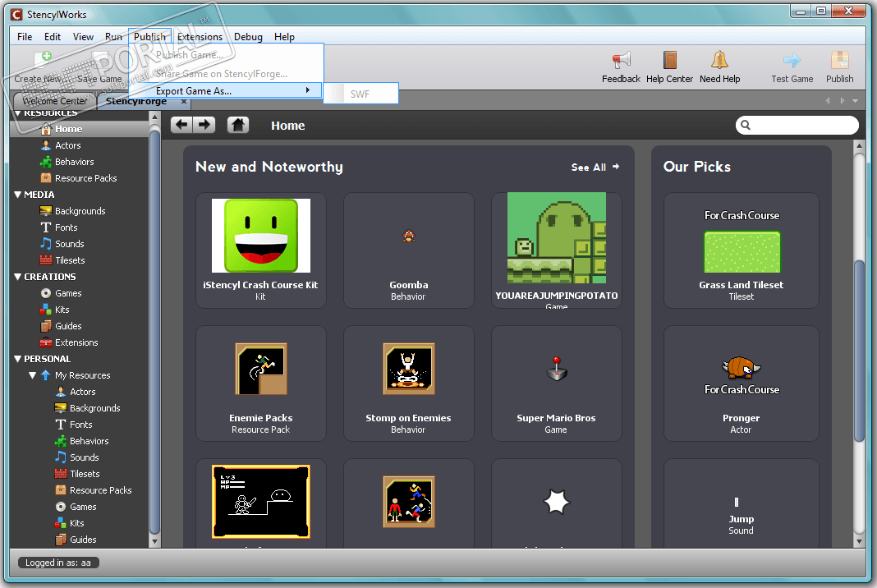Click the Logged in as: aa status
Viewport: 877px width, 588px height.
[x=58, y=563]
